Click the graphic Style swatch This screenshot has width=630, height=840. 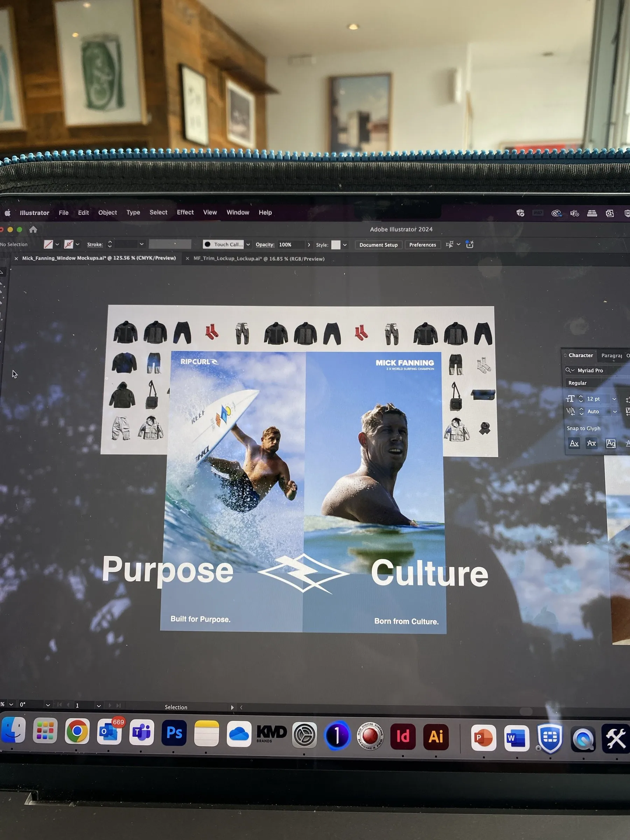tap(336, 245)
